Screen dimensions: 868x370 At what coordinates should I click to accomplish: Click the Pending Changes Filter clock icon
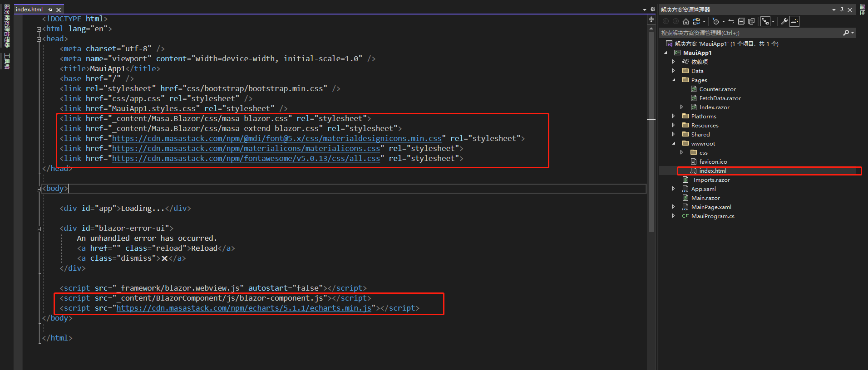click(x=716, y=21)
